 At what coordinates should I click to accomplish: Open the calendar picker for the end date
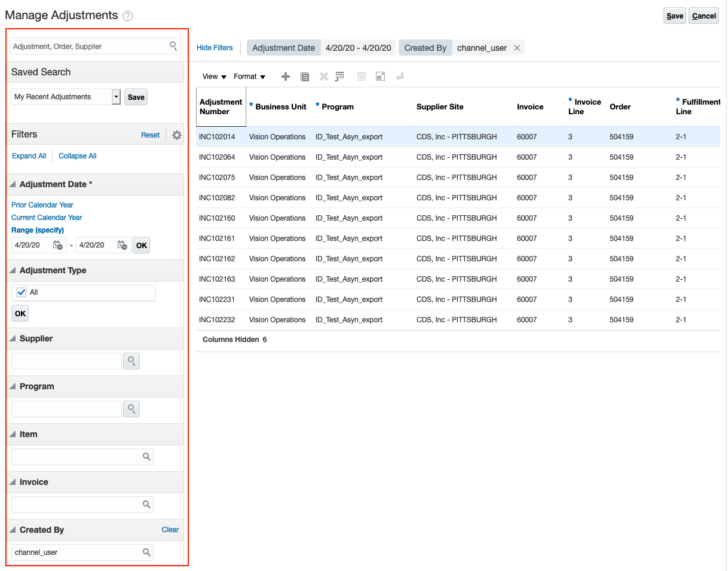(123, 245)
